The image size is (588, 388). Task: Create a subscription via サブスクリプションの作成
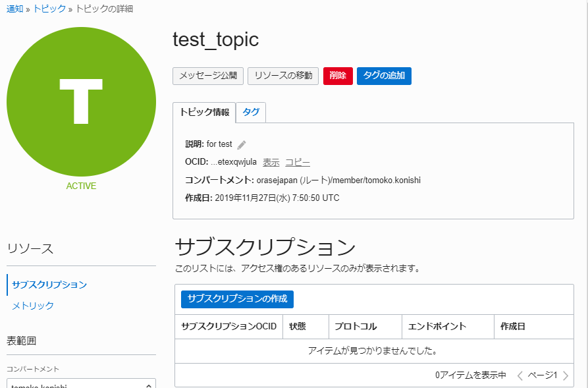coord(237,299)
